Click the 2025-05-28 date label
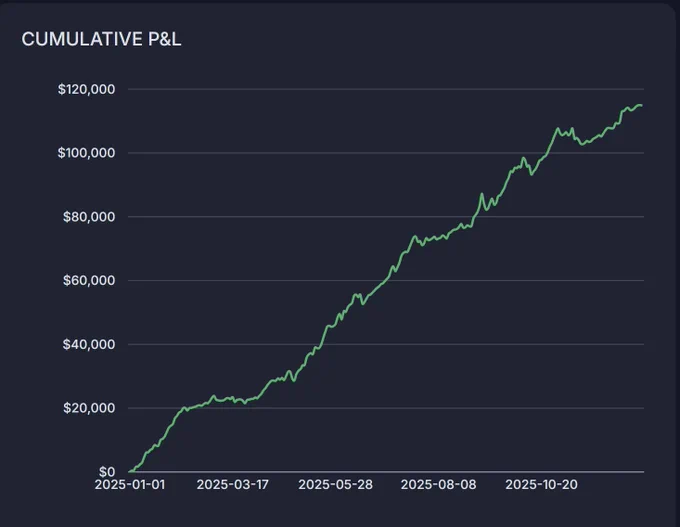This screenshot has height=527, width=680. coord(335,484)
